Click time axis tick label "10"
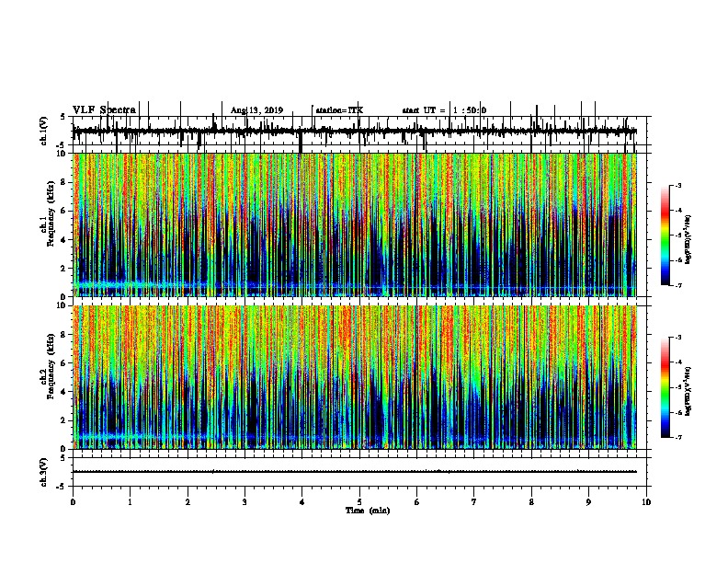This screenshot has height=563, width=728. (x=646, y=502)
